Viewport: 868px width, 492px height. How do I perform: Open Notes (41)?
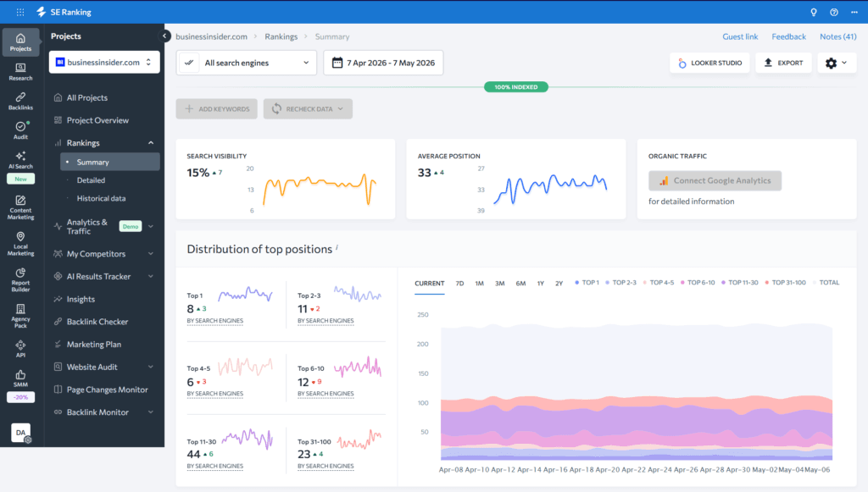click(x=838, y=36)
